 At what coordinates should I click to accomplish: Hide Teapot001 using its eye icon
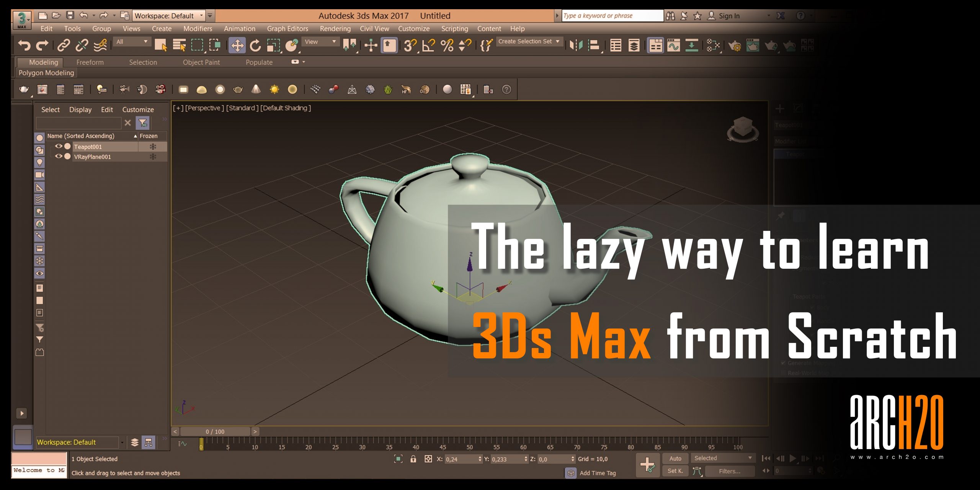pyautogui.click(x=58, y=146)
